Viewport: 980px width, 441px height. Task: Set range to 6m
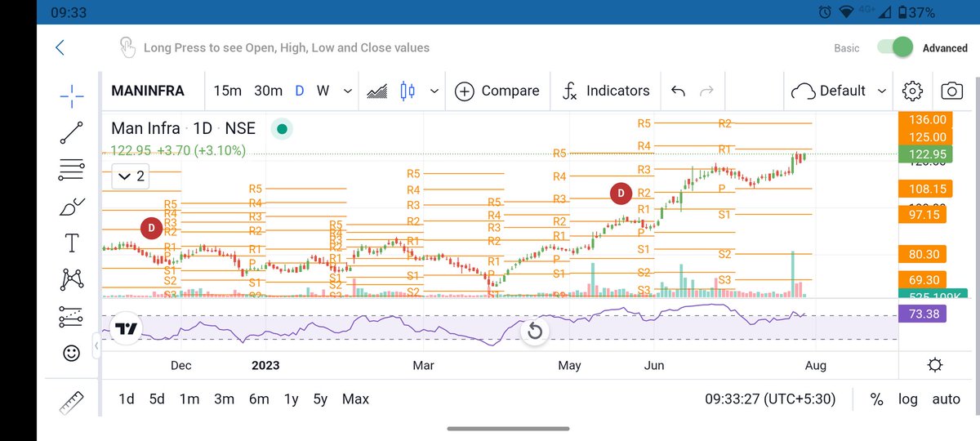click(x=259, y=399)
